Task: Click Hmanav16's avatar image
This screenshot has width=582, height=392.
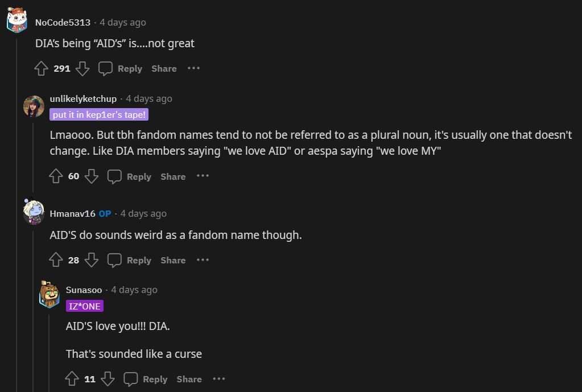Action: (x=34, y=213)
